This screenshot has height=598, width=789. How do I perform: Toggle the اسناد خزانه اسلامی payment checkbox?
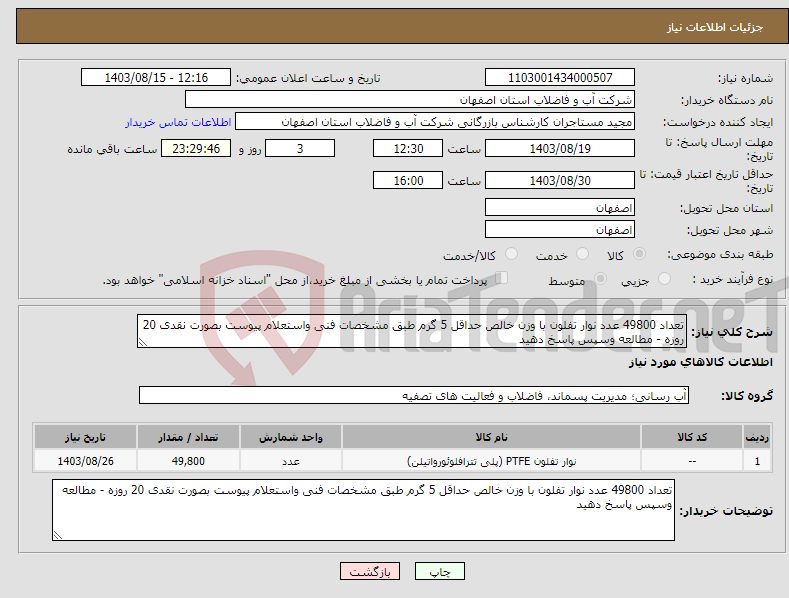[x=502, y=278]
